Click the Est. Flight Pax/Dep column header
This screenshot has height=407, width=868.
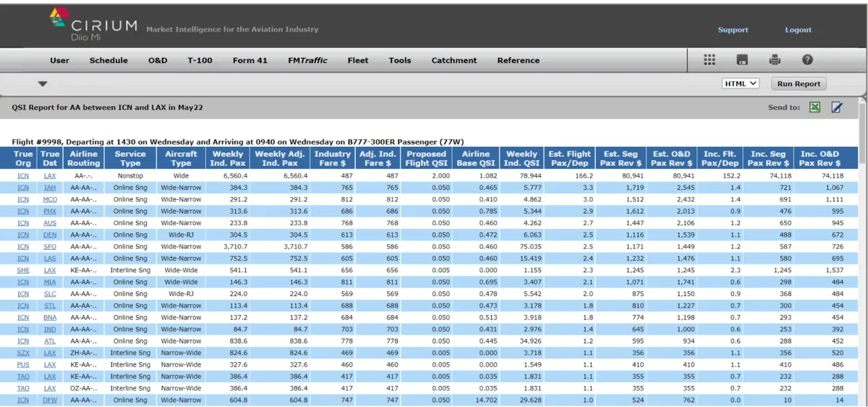pos(570,159)
